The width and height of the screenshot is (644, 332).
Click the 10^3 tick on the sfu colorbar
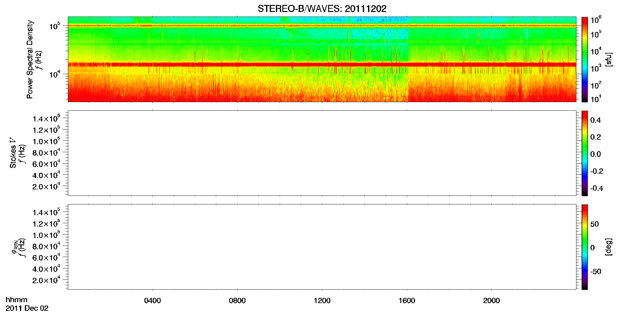596,68
